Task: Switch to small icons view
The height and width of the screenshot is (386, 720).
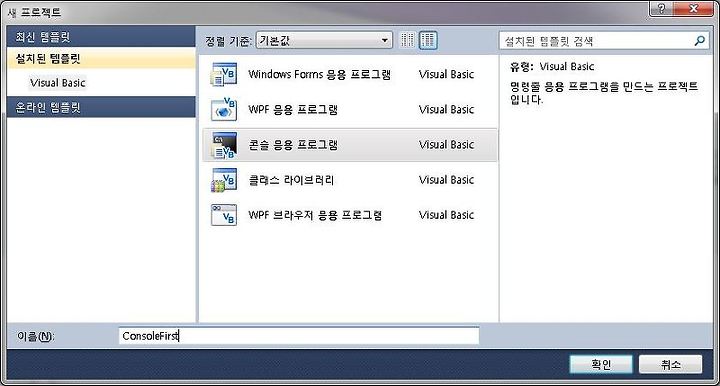Action: (x=407, y=40)
